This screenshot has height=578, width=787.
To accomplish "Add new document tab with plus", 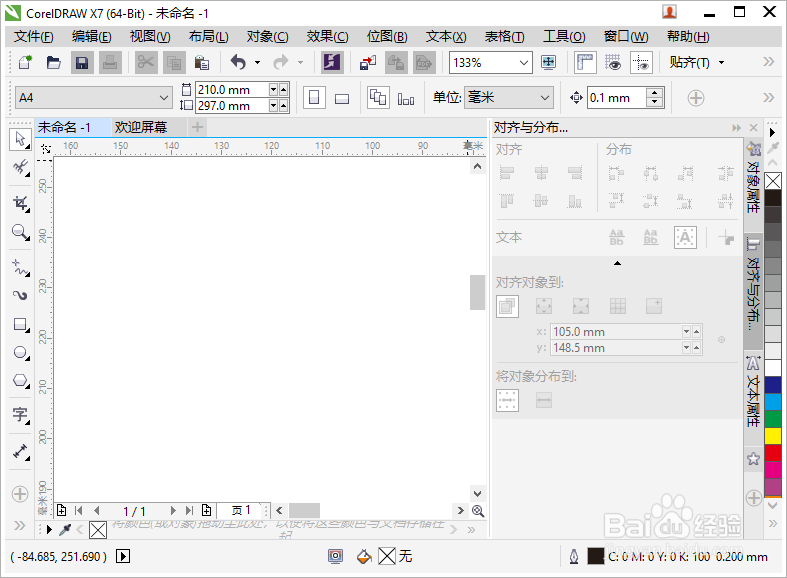I will pyautogui.click(x=197, y=127).
